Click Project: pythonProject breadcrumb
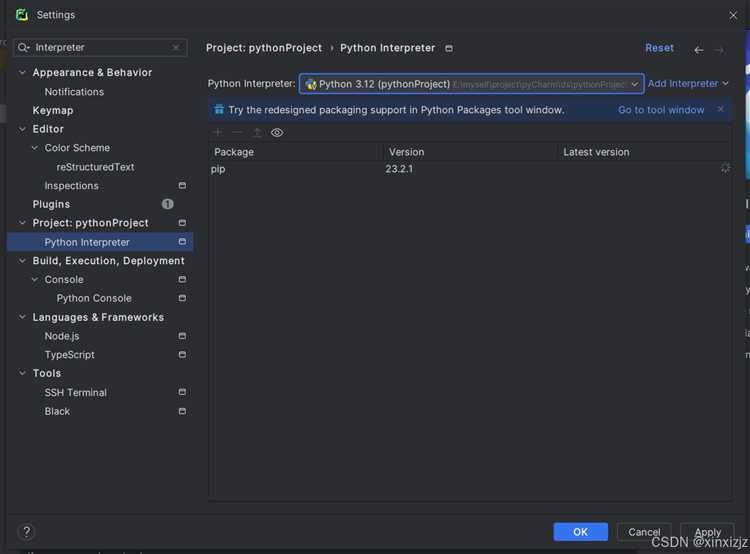Screen dimensions: 750x554 [264, 48]
